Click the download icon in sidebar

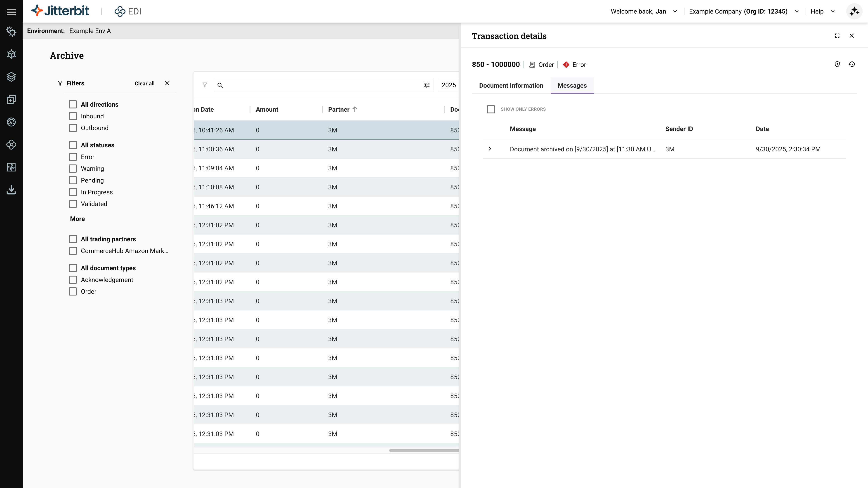point(11,190)
